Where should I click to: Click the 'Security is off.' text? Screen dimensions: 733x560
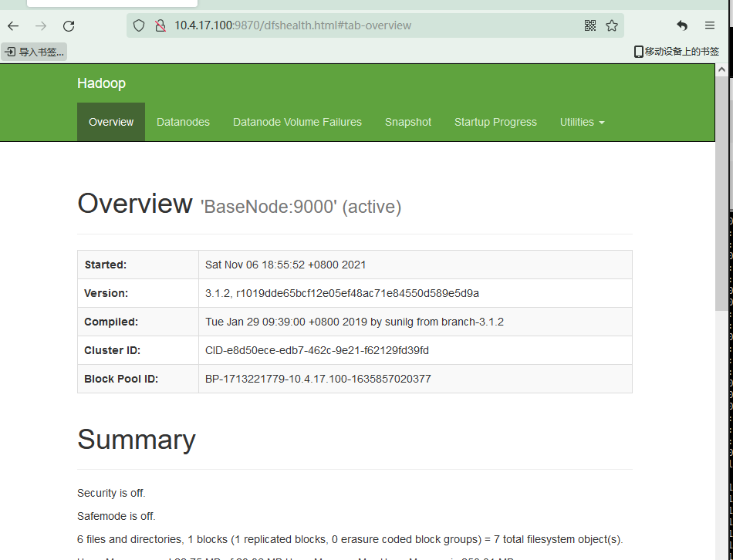click(x=111, y=493)
